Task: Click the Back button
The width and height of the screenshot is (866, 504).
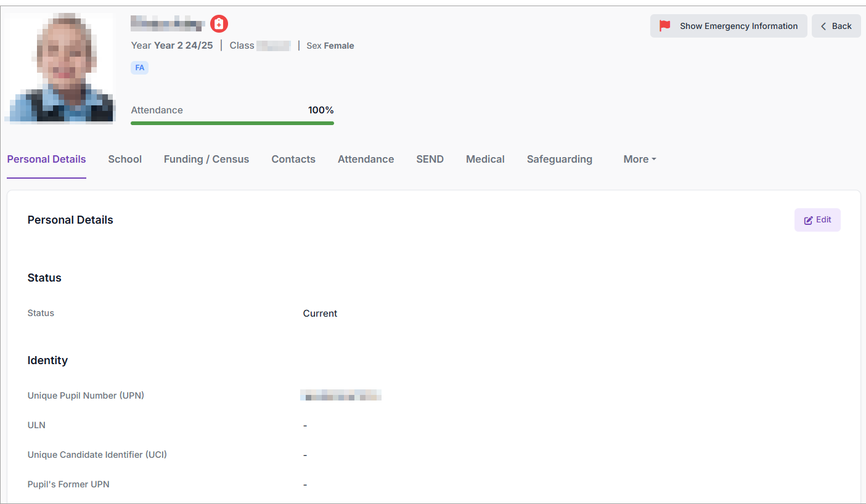Action: (836, 26)
